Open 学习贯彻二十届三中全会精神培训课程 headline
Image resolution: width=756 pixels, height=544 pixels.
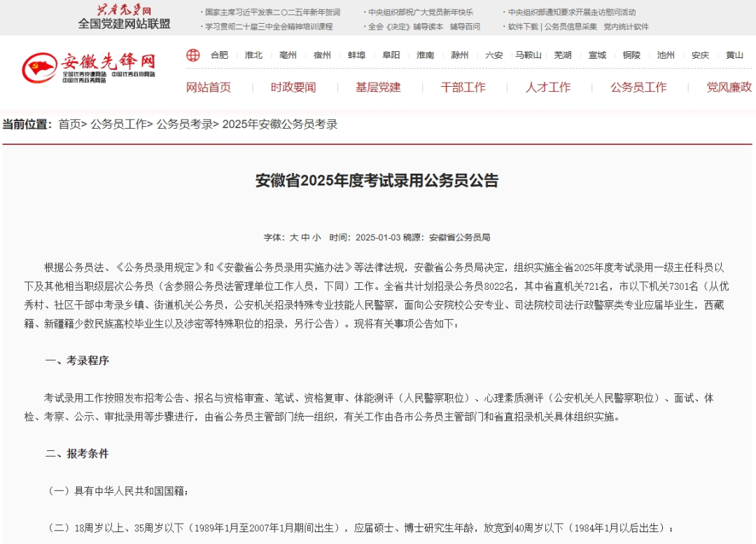tap(269, 27)
